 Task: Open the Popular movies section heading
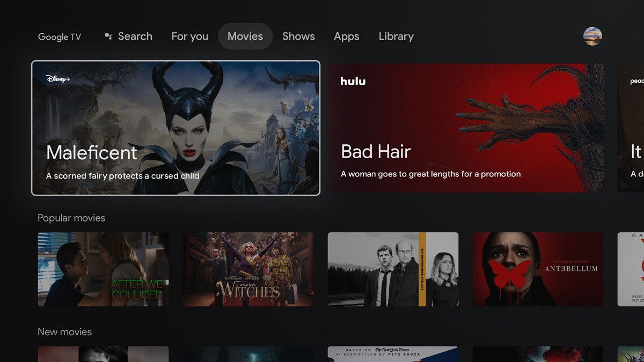71,218
